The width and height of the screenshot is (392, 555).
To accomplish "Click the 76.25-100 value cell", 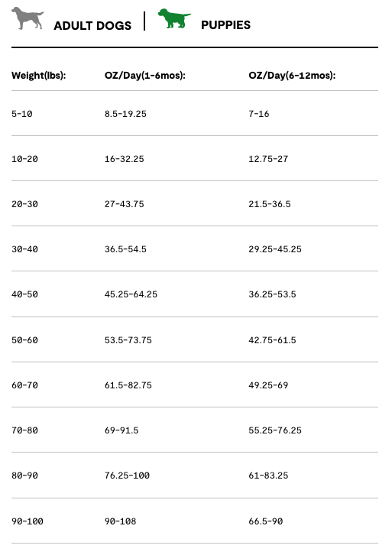I will click(x=127, y=475).
